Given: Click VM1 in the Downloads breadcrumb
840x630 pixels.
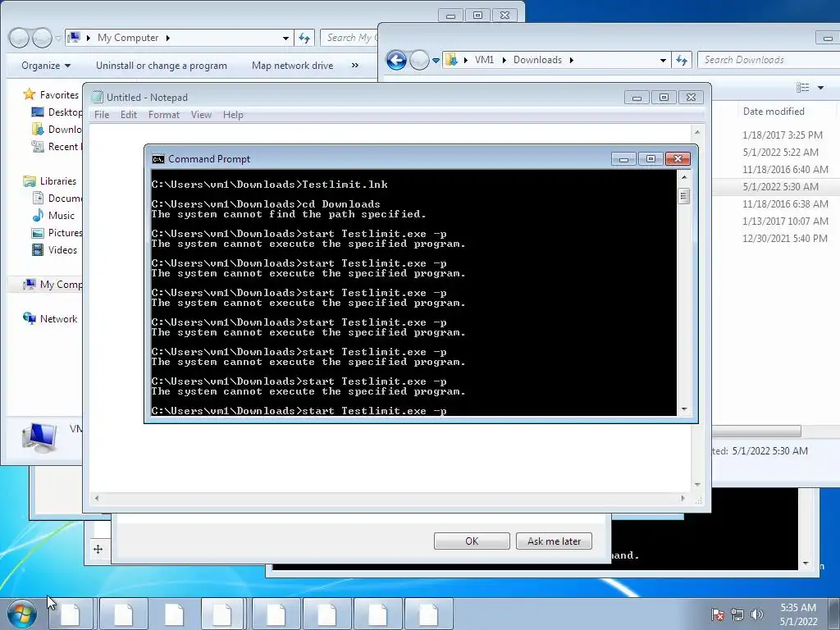Looking at the screenshot, I should [x=484, y=60].
